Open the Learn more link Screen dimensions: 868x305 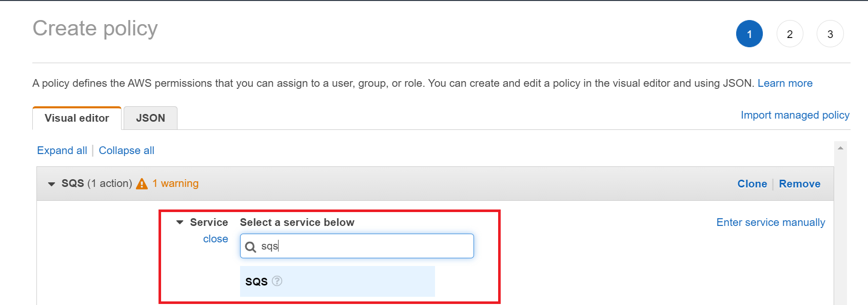(785, 83)
